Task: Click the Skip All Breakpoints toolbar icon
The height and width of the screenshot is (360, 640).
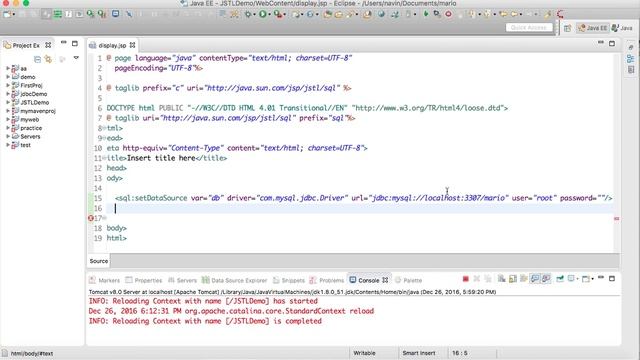Action: point(129,14)
